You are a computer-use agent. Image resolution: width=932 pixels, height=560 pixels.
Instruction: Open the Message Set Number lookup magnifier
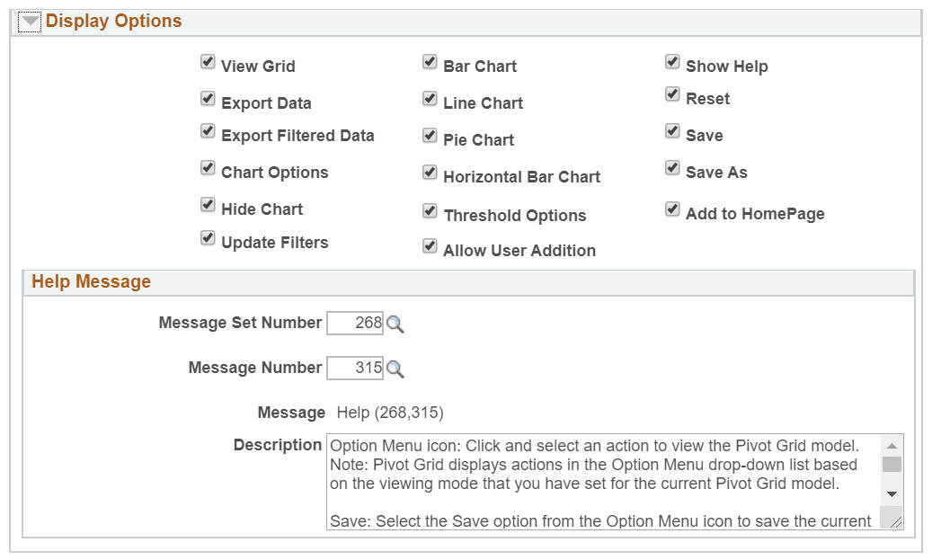click(396, 324)
